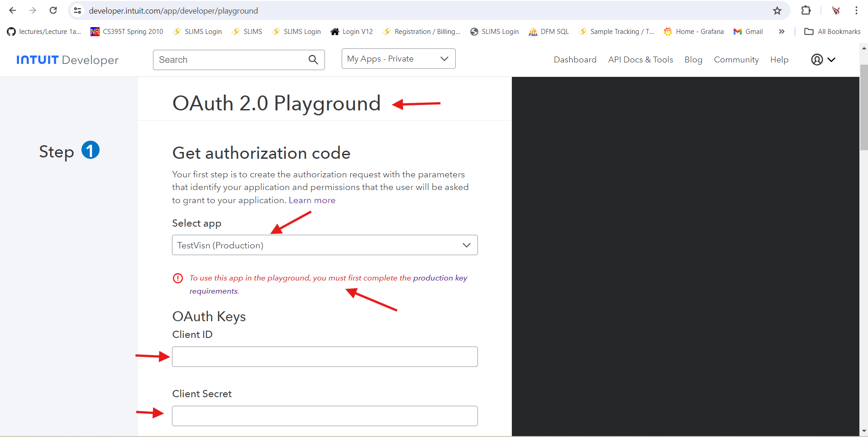The image size is (868, 437).
Task: Click the search magnifier icon
Action: coord(313,60)
